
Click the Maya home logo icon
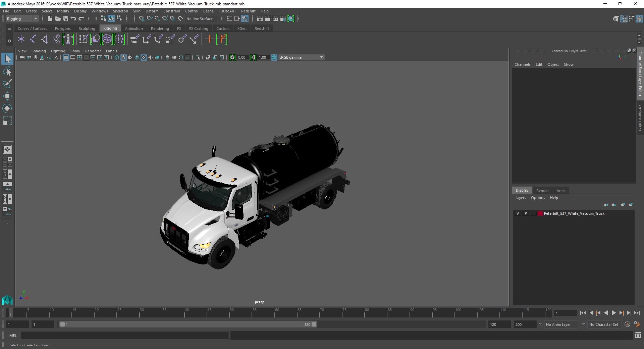click(7, 300)
